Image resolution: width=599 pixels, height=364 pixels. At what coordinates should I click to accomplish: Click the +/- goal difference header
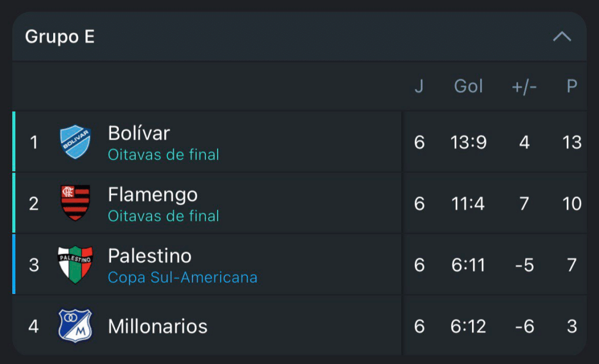point(524,86)
